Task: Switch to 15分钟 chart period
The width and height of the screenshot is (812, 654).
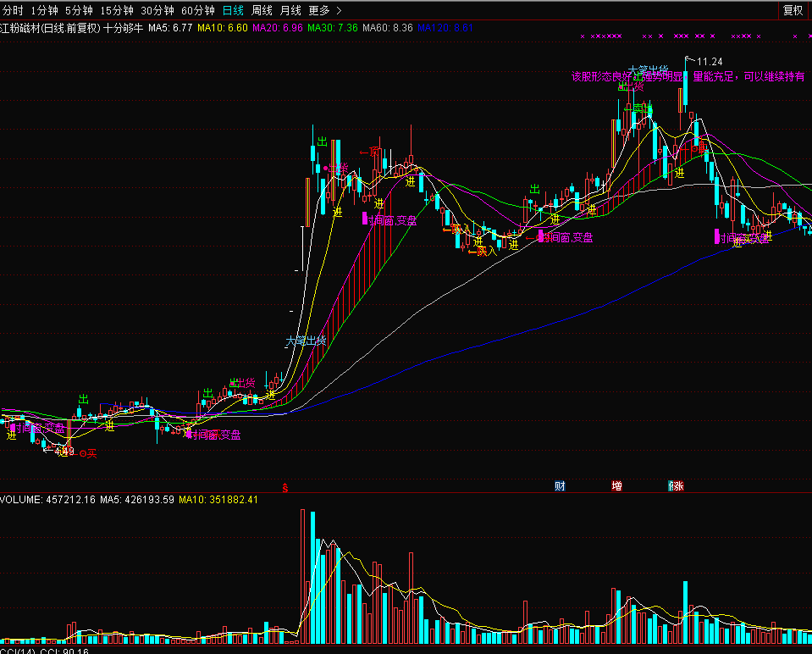Action: 116,10
